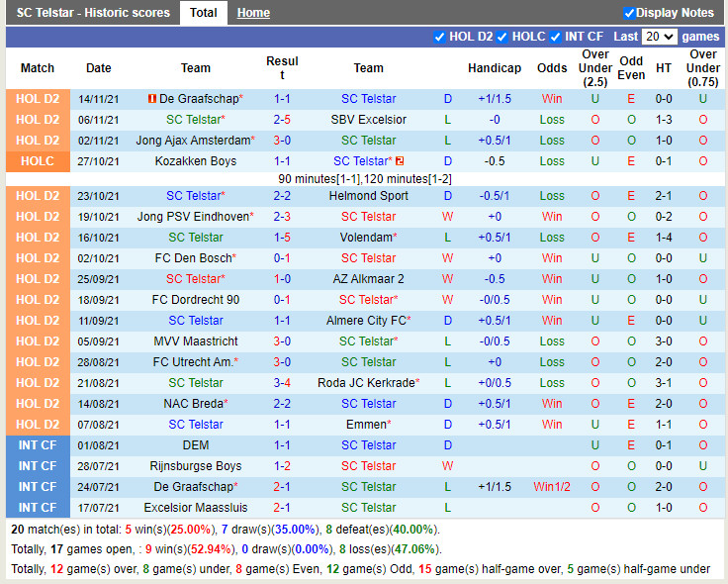Viewport: 728px width, 584px height.
Task: Click Excelsior Maassluis team name
Action: [196, 508]
